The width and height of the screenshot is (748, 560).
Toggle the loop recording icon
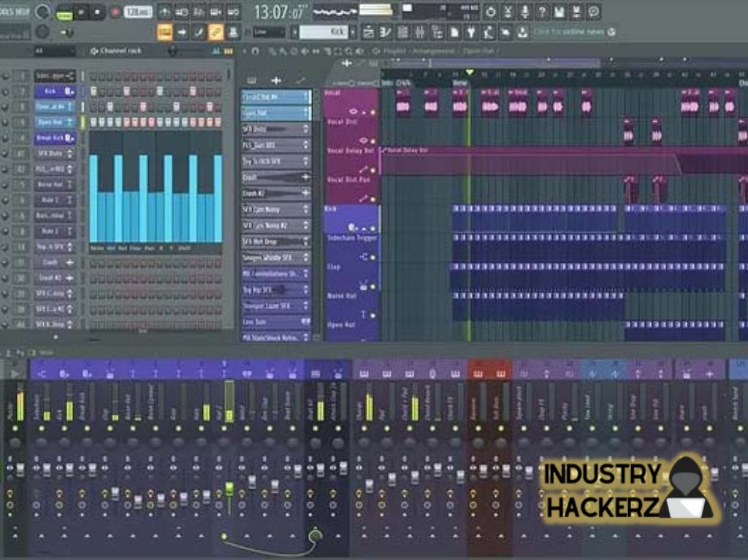point(234,12)
